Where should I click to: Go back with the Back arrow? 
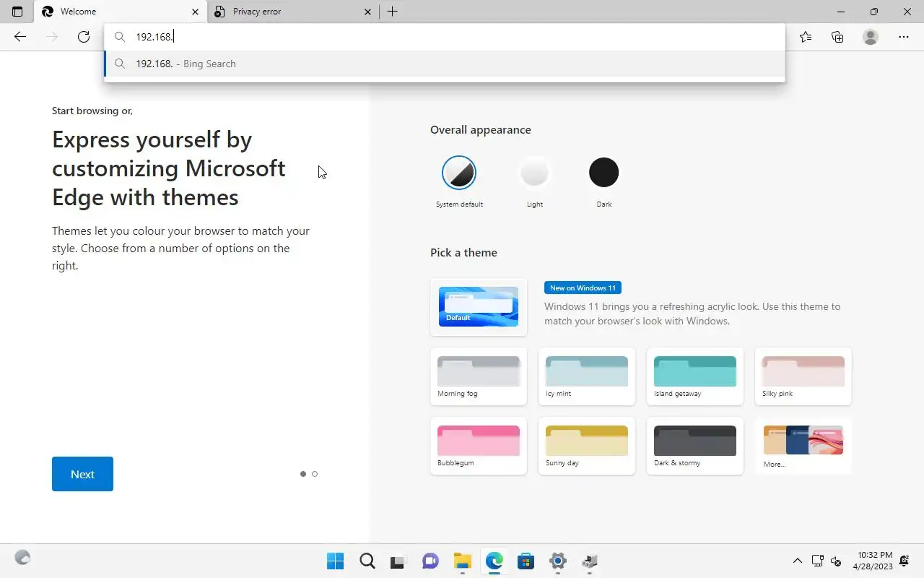pos(20,37)
